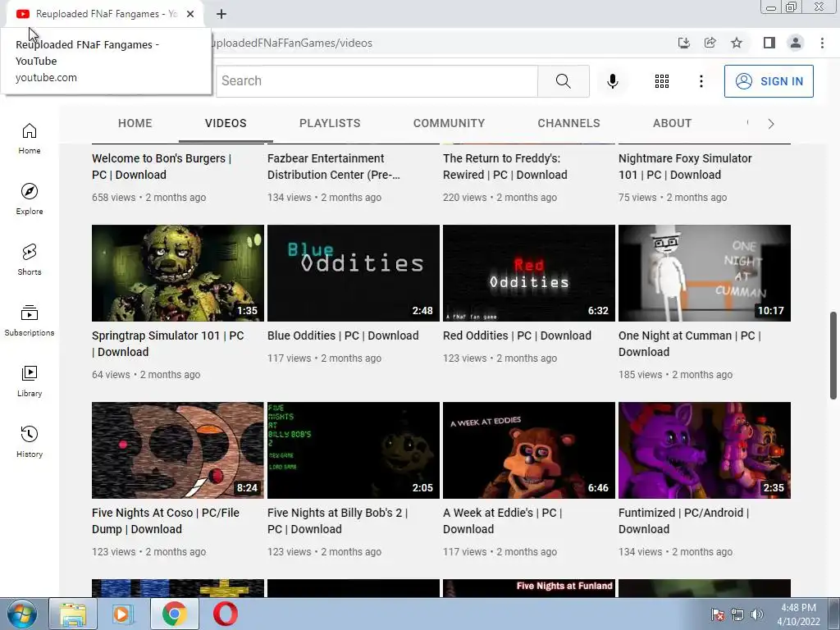Open the YouTube apps grid icon
The width and height of the screenshot is (840, 630).
tap(662, 81)
